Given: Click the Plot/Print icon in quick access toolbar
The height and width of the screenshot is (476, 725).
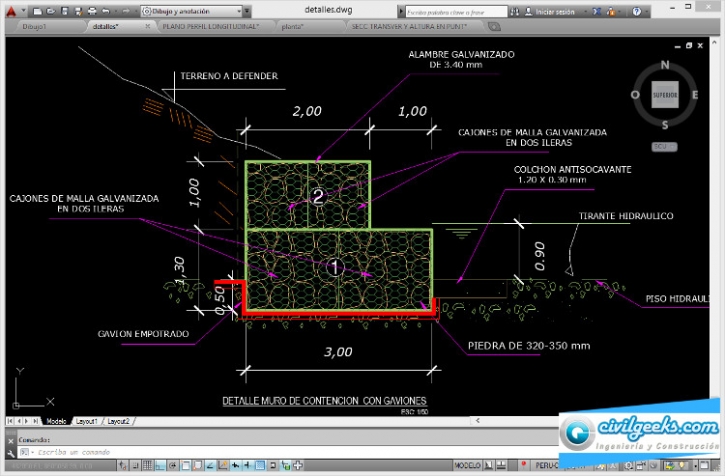Looking at the screenshot, I should [90, 11].
